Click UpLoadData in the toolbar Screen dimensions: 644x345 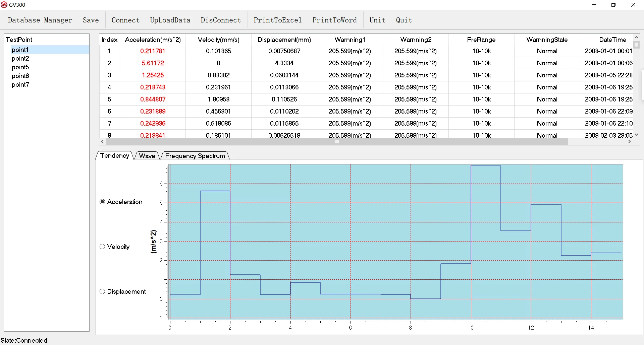coord(170,20)
